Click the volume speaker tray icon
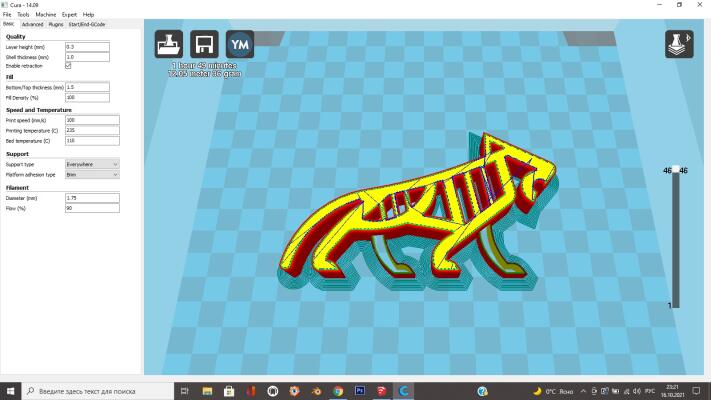This screenshot has height=400, width=711. coord(637,391)
